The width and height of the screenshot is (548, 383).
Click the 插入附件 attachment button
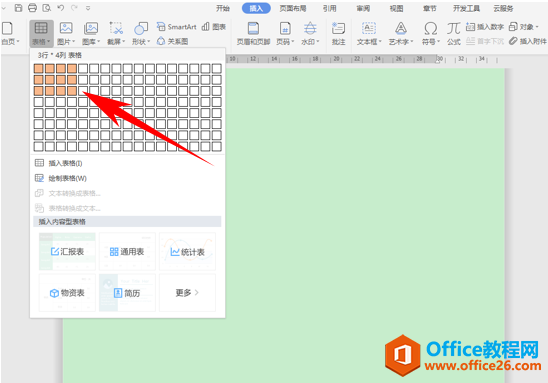pyautogui.click(x=528, y=41)
